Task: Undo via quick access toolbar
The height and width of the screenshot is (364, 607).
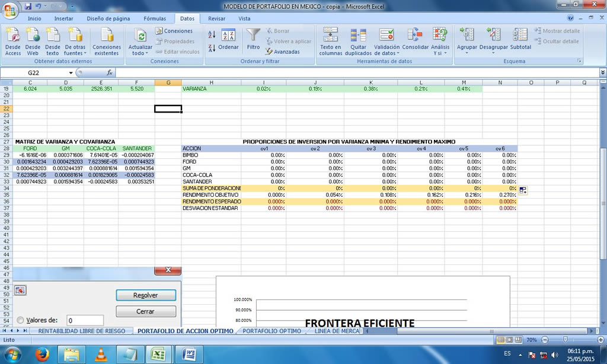Action: pos(39,6)
